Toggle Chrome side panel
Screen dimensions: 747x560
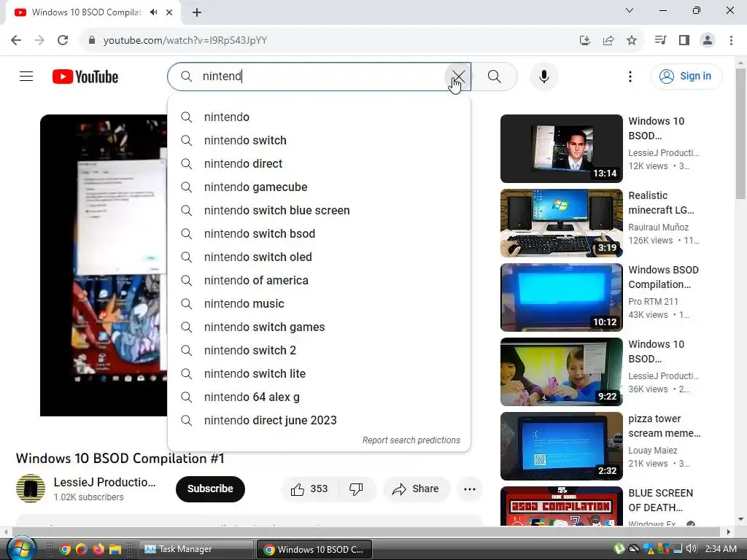[x=684, y=40]
